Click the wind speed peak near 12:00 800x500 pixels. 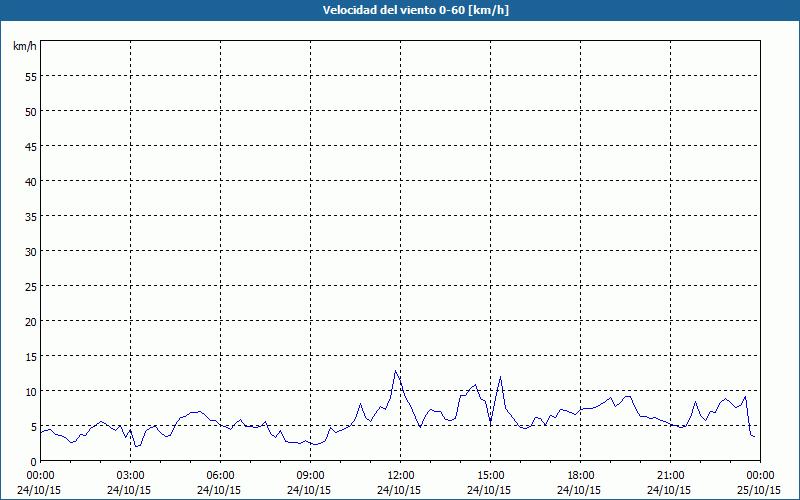pos(395,371)
